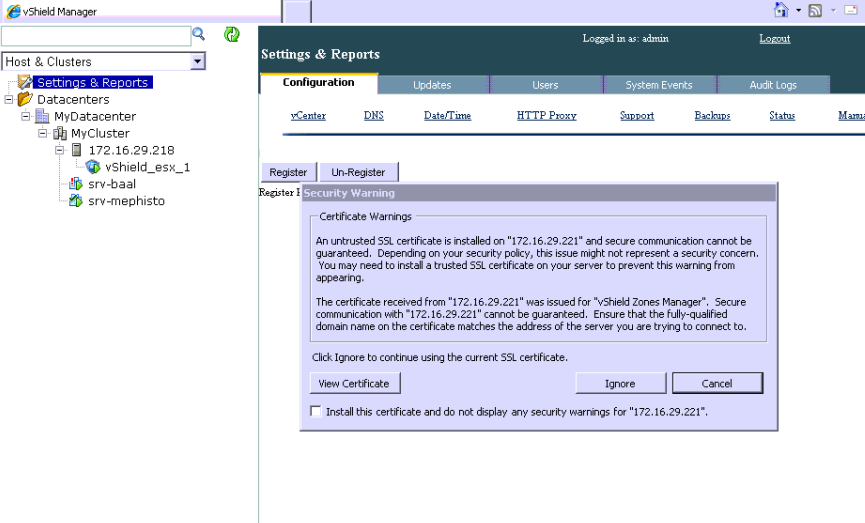Collapse the 172.16.29.218 host node

pyautogui.click(x=60, y=150)
